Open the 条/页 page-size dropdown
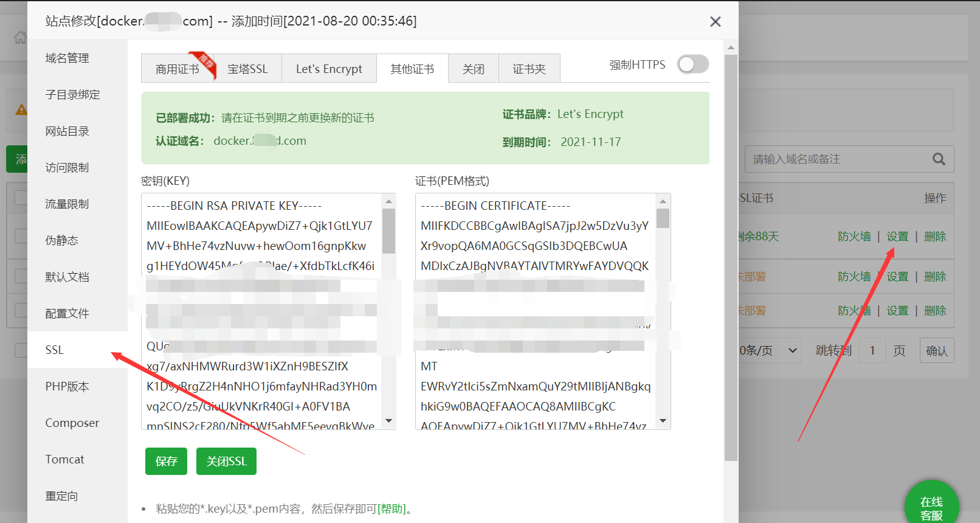The width and height of the screenshot is (980, 523). click(x=769, y=350)
